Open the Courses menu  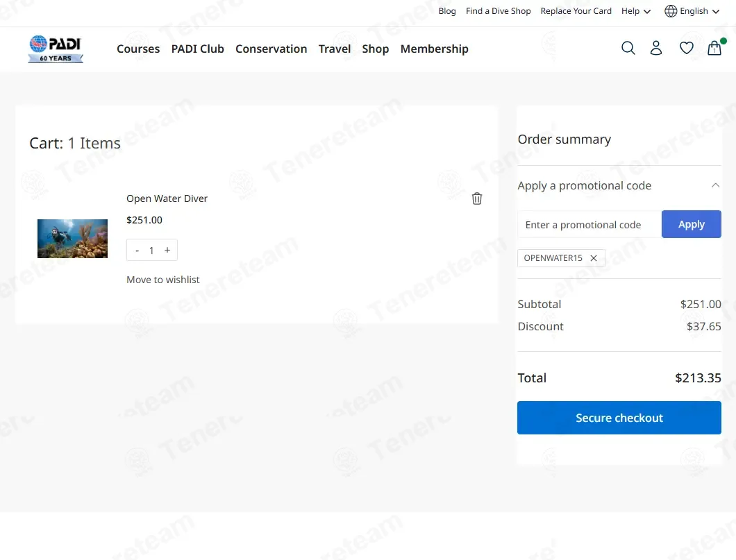(138, 49)
